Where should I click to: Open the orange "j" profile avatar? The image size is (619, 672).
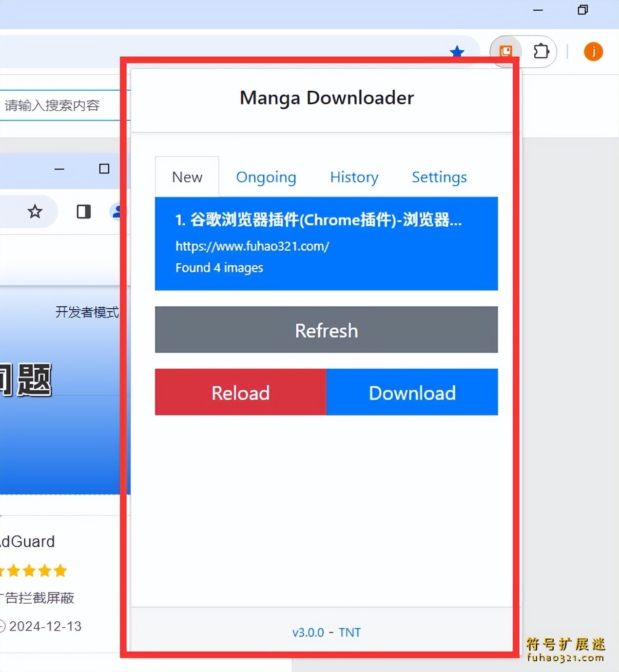click(x=593, y=52)
